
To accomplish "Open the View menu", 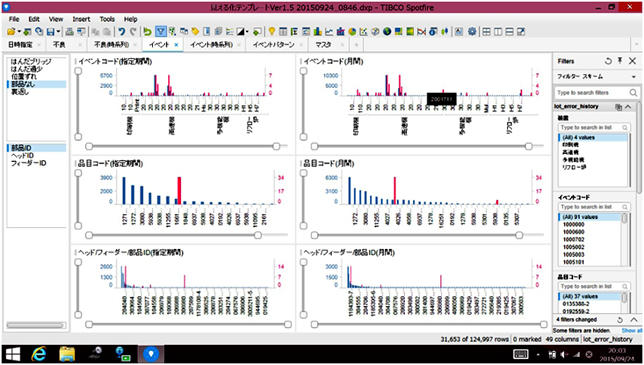I will (56, 19).
